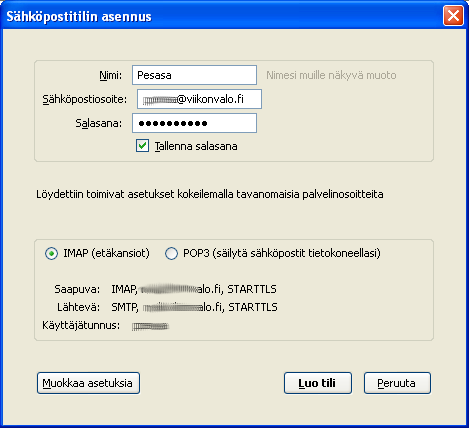Click the Löydettiin toimivat asetukset status message
Screen dimensions: 469x428
(210, 194)
